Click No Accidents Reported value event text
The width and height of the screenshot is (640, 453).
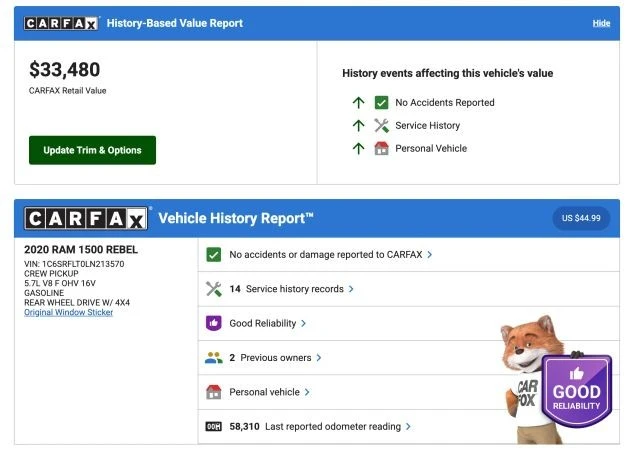pyautogui.click(x=444, y=102)
